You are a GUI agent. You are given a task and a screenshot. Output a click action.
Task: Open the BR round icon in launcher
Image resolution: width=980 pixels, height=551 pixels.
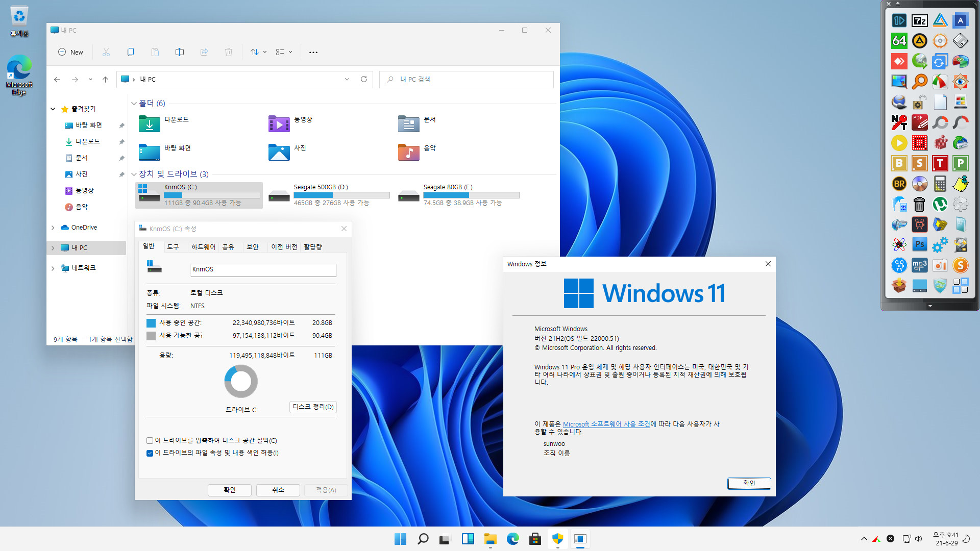(x=899, y=184)
